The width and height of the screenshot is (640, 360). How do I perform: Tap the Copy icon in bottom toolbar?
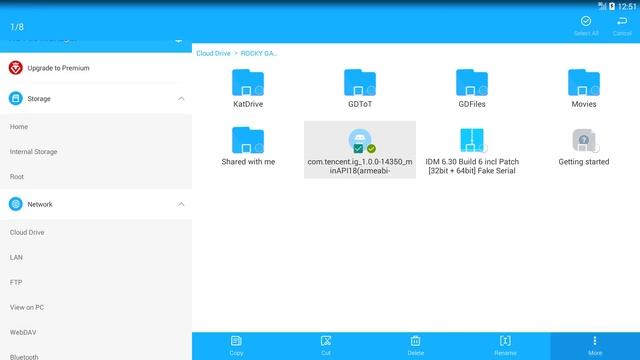coord(236,341)
